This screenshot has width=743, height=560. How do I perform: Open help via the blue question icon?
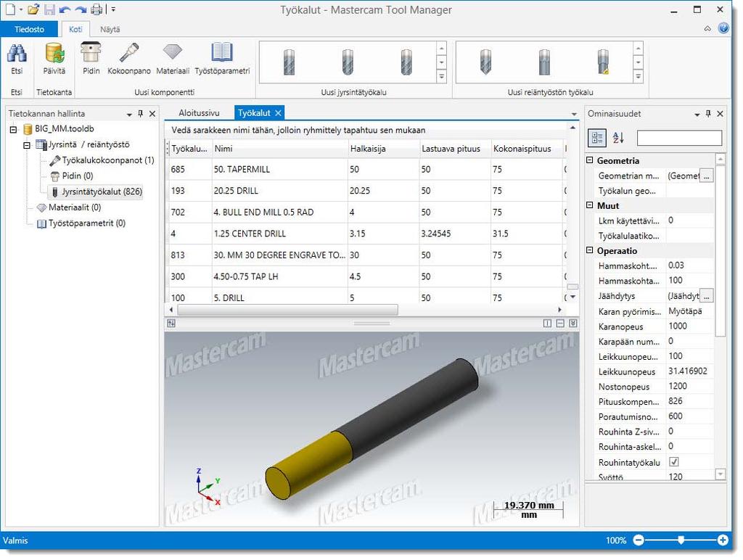(x=723, y=28)
